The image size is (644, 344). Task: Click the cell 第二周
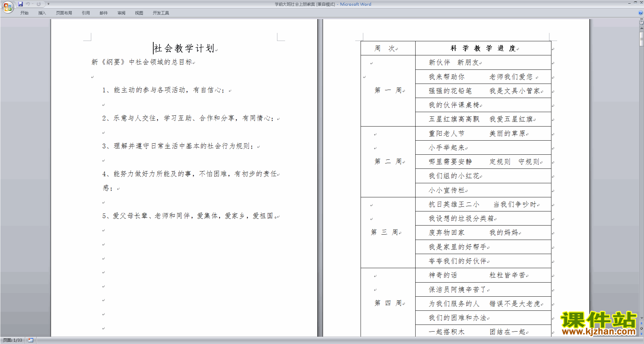pyautogui.click(x=388, y=161)
